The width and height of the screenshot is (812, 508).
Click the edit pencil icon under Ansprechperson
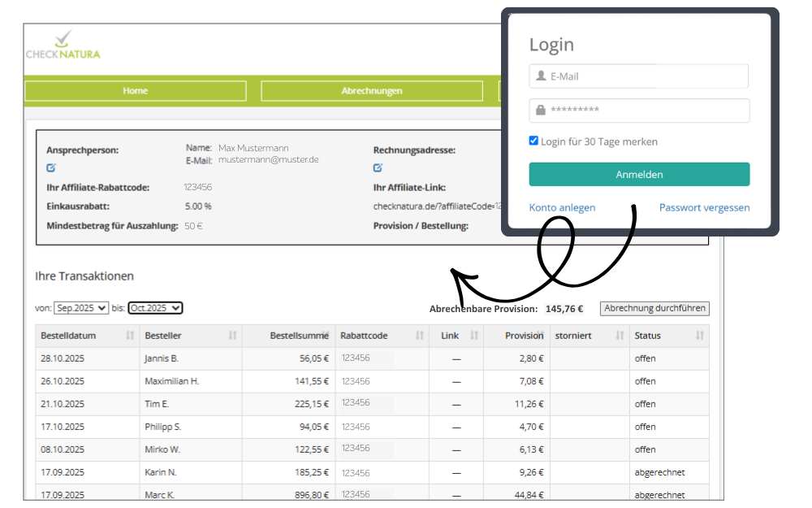tap(50, 167)
